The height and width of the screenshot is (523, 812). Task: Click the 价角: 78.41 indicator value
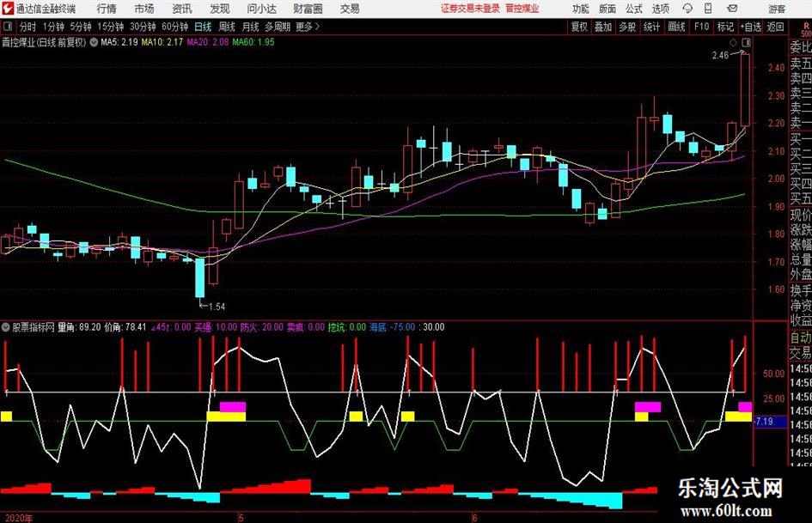tap(125, 327)
